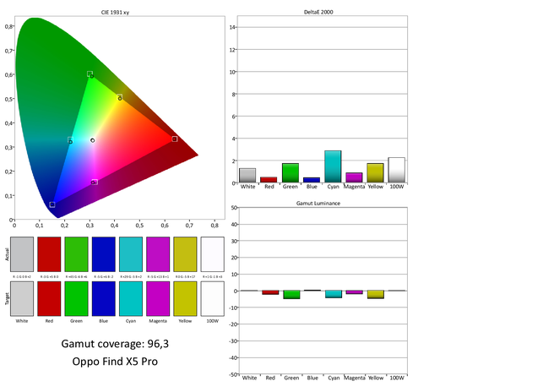Viewport: 554px width, 392px height.
Task: Select the Target Yellow color swatch
Action: pos(185,299)
